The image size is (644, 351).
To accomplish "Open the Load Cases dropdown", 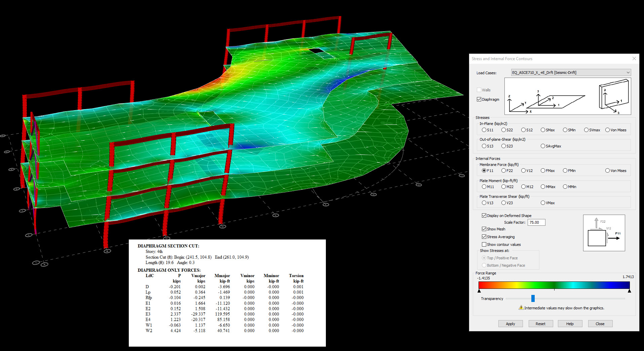I will click(x=628, y=72).
